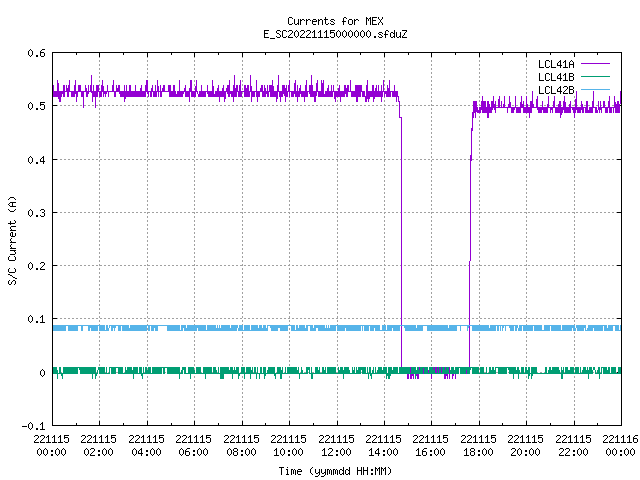The height and width of the screenshot is (480, 640).
Task: Click the purple LCL41A rising edge near 17:35
Action: tap(470, 241)
